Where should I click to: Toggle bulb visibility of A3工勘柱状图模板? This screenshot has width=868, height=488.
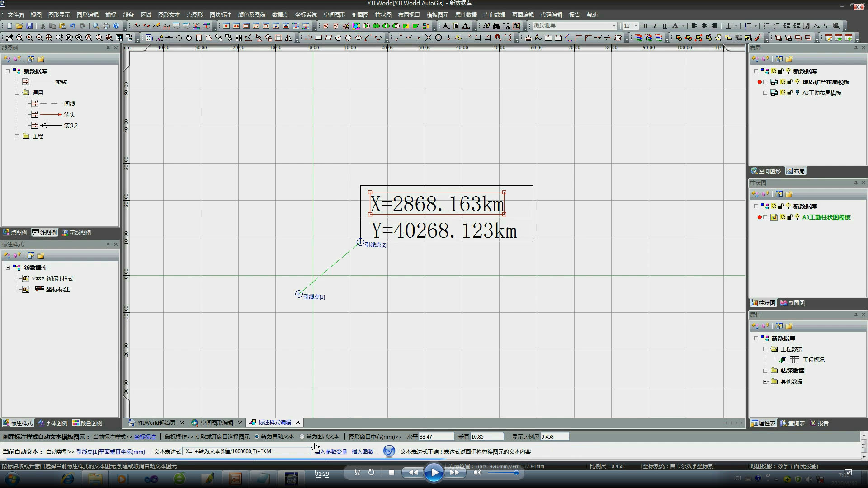click(x=797, y=217)
